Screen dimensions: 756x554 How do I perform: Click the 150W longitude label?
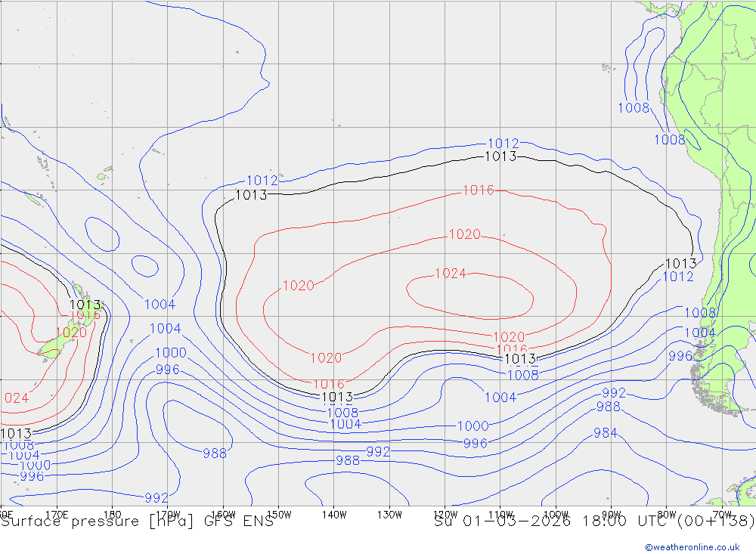click(279, 515)
